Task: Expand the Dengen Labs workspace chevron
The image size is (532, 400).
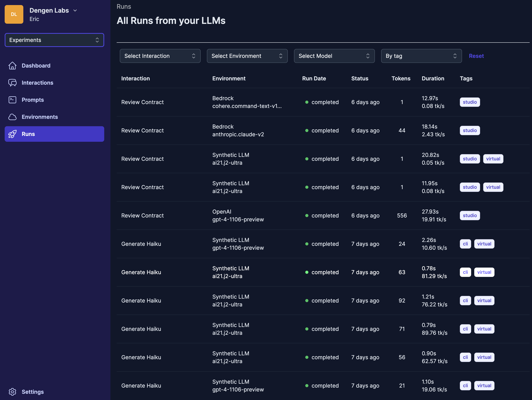Action: (75, 10)
